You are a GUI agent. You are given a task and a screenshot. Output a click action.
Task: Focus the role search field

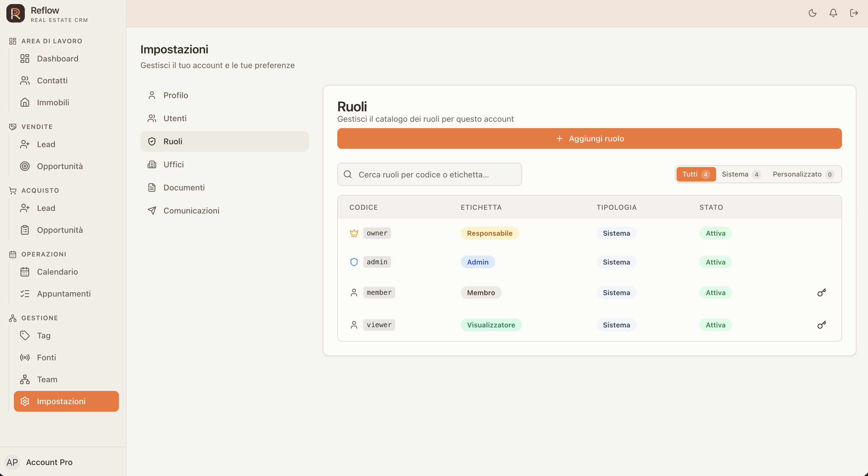[x=429, y=174]
